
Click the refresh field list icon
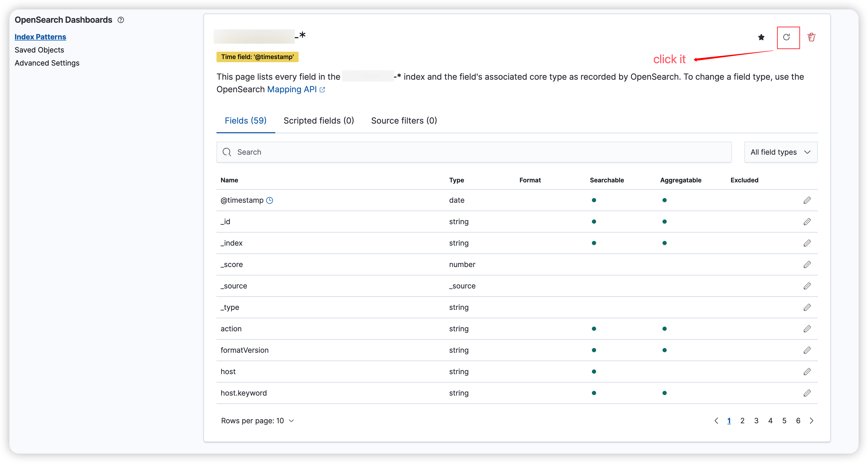click(787, 37)
